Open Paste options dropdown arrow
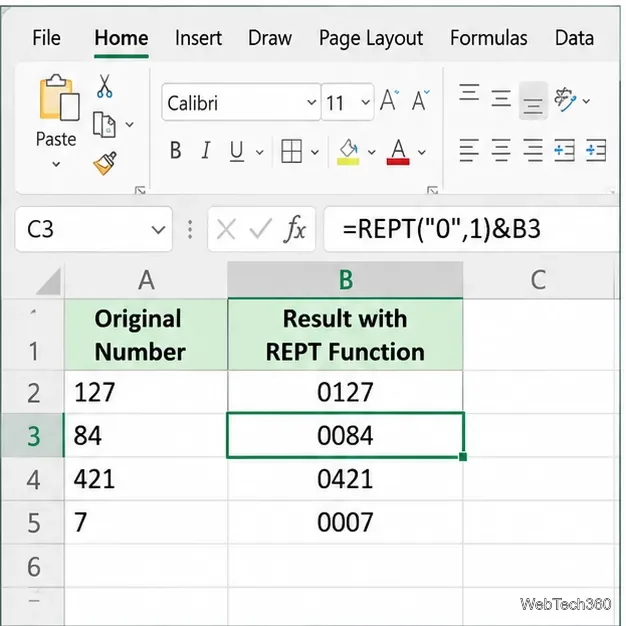Image resolution: width=626 pixels, height=626 pixels. (x=56, y=164)
